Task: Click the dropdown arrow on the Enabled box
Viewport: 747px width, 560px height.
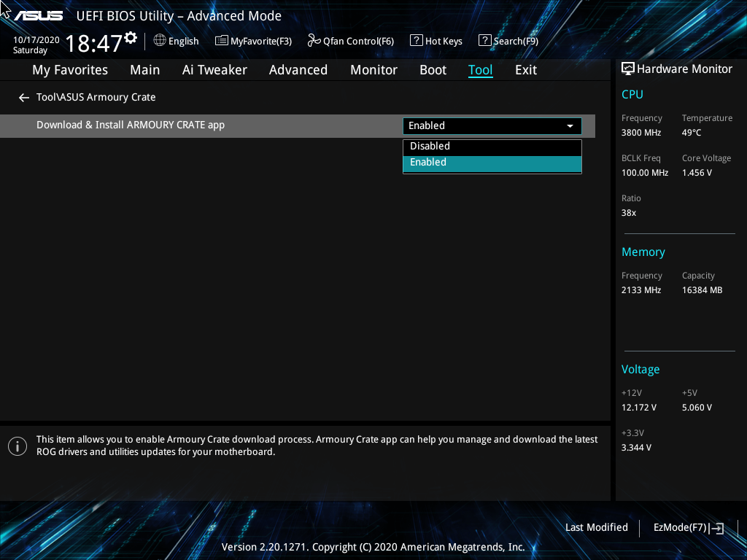Action: pyautogui.click(x=570, y=126)
